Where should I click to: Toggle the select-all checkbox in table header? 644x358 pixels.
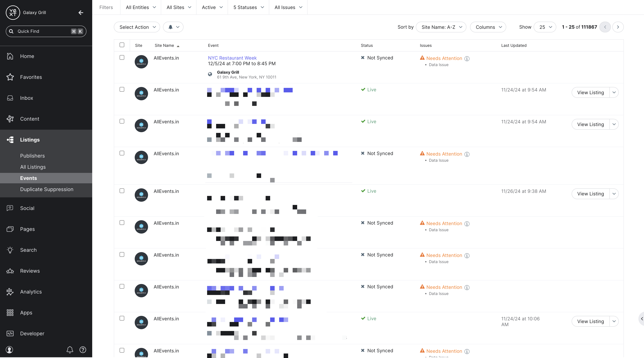pyautogui.click(x=122, y=45)
